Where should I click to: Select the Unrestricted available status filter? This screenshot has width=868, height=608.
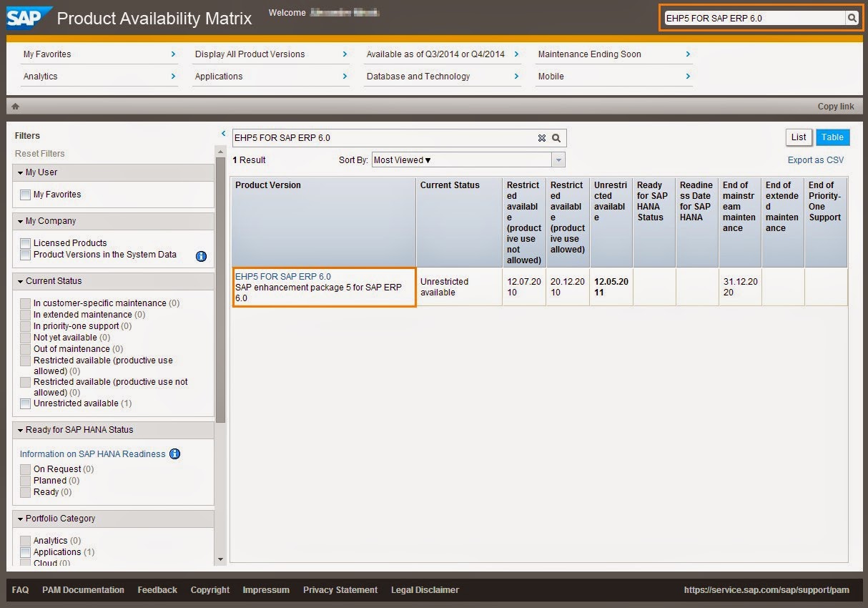pyautogui.click(x=25, y=403)
